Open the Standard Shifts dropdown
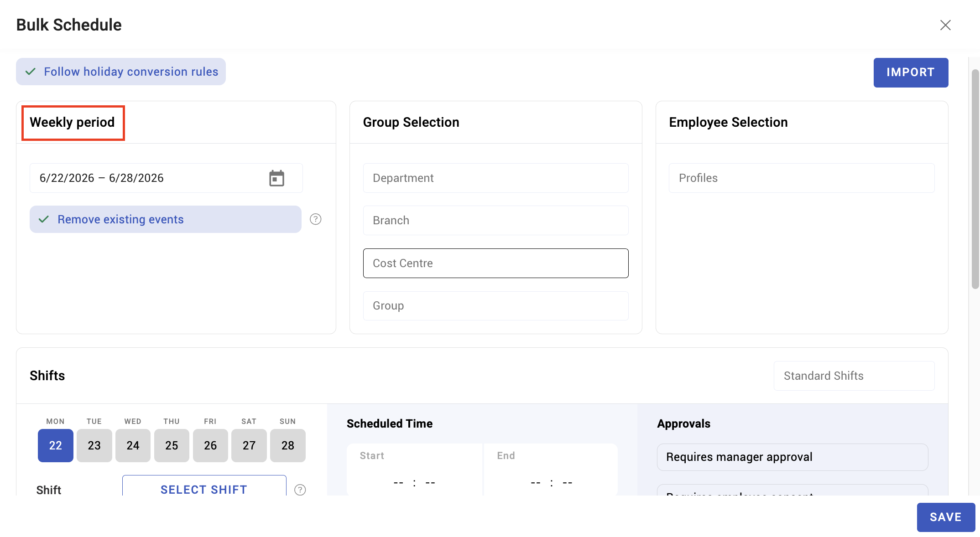Screen dimensions: 980x537 pos(854,376)
